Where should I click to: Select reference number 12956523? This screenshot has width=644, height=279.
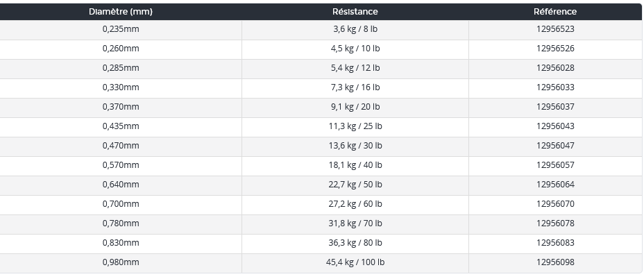(x=555, y=29)
